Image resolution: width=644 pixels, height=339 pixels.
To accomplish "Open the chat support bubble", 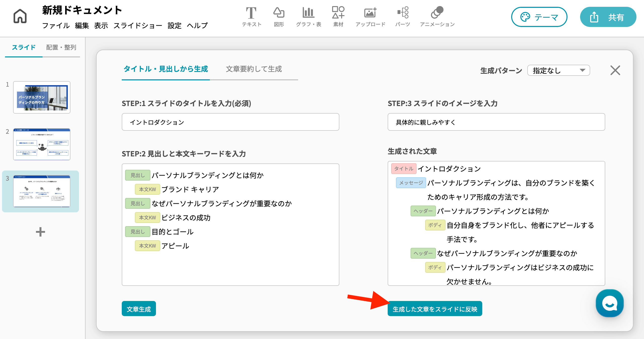I will pos(610,303).
